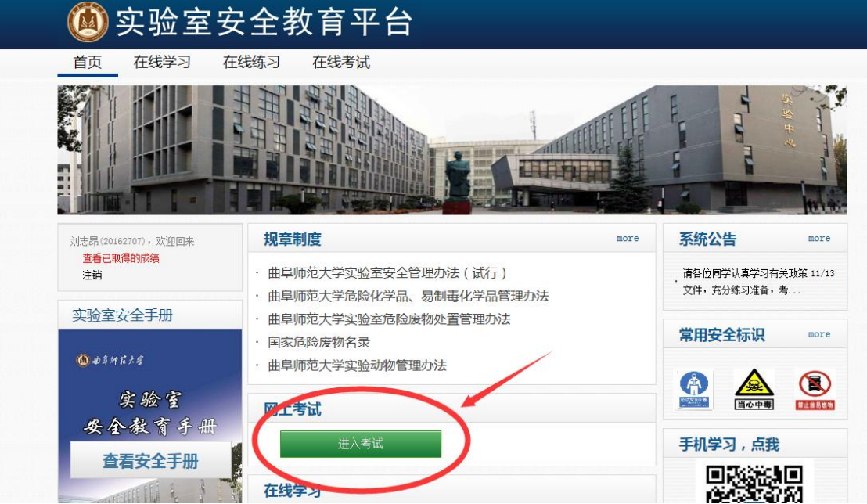Click the university logo emblem in header
The image size is (867, 504).
click(x=88, y=21)
